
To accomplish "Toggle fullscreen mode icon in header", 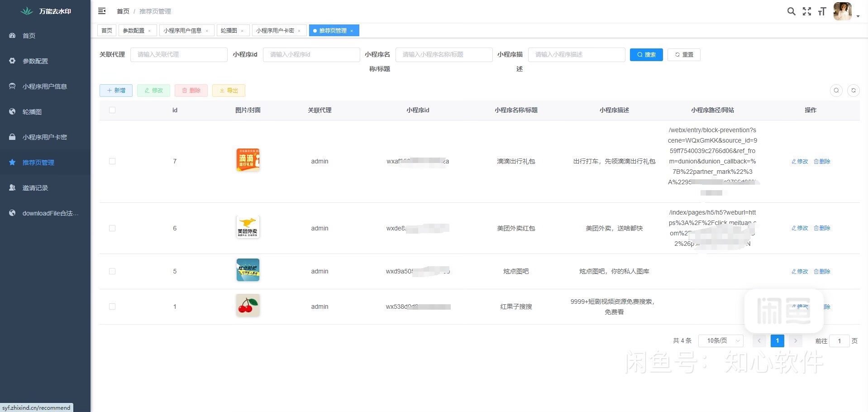I will click(806, 11).
